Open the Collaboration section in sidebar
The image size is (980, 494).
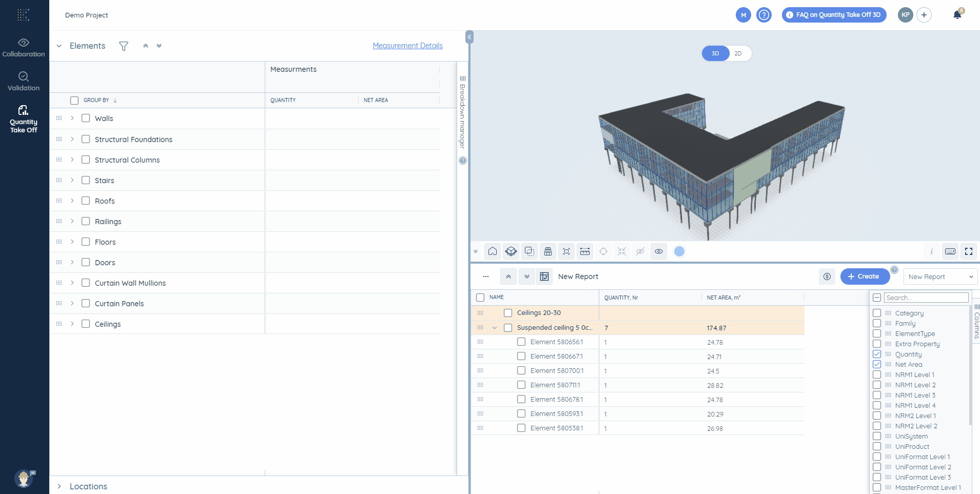coord(24,48)
